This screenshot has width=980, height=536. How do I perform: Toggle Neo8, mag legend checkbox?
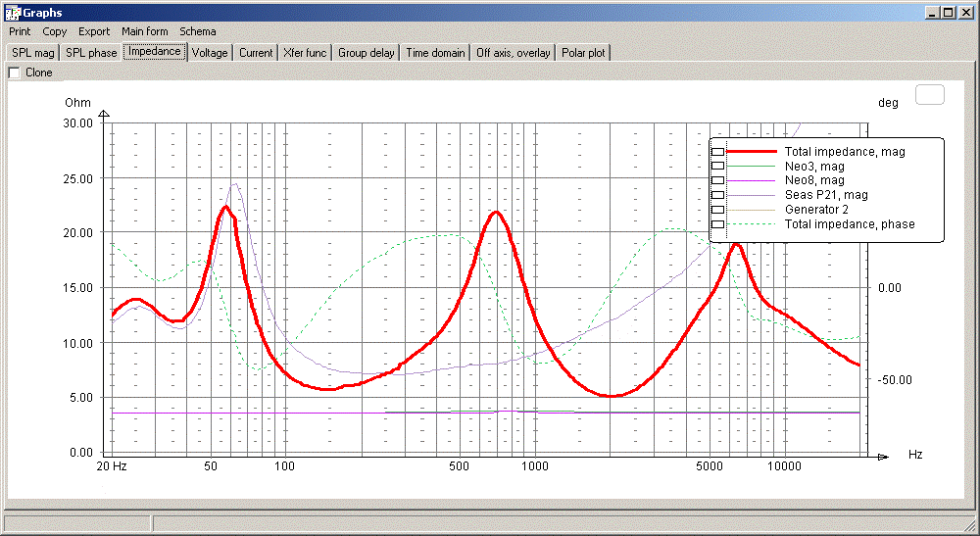coord(718,180)
